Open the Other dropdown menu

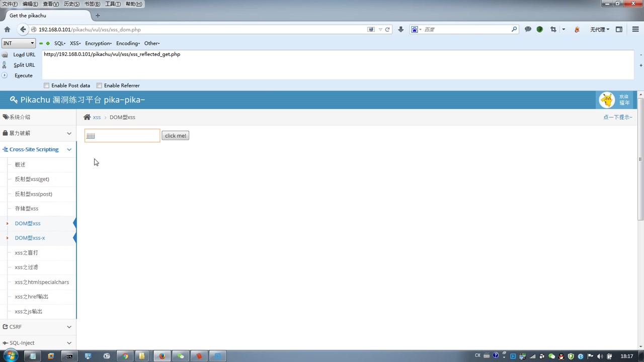click(x=152, y=43)
